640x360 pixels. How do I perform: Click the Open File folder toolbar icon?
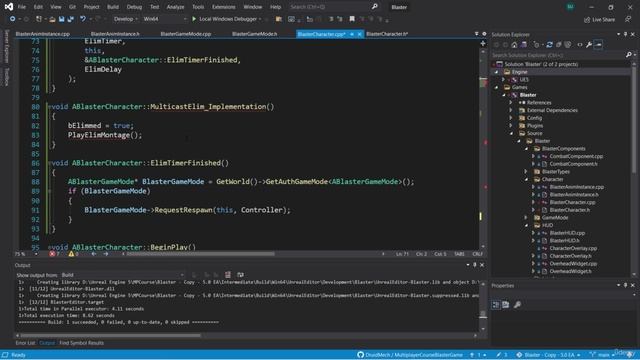click(52, 19)
